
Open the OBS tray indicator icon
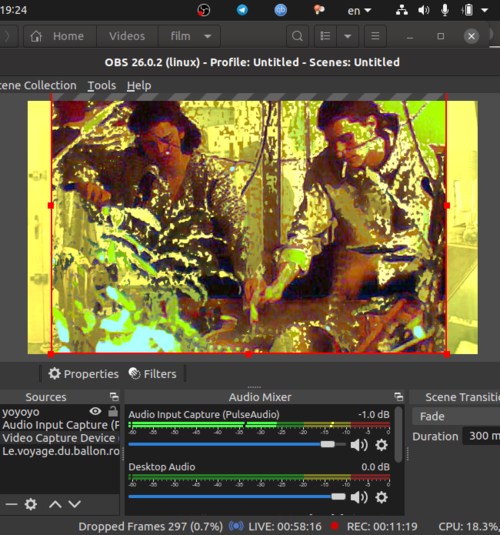204,10
